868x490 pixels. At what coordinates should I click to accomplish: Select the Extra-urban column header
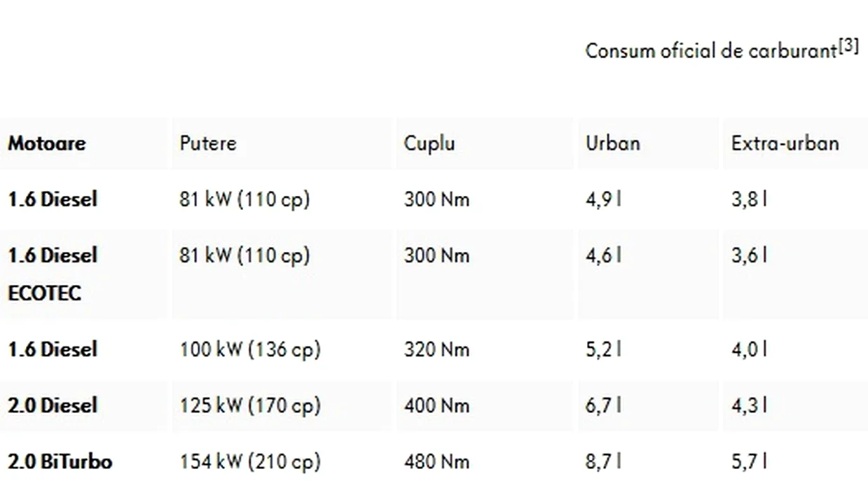[785, 143]
